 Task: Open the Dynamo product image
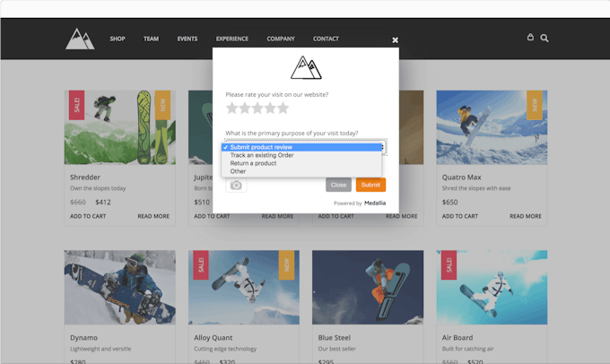120,288
